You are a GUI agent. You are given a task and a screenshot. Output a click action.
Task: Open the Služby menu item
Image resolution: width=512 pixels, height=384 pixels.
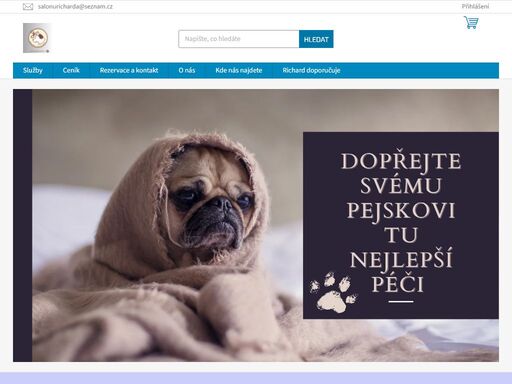33,70
